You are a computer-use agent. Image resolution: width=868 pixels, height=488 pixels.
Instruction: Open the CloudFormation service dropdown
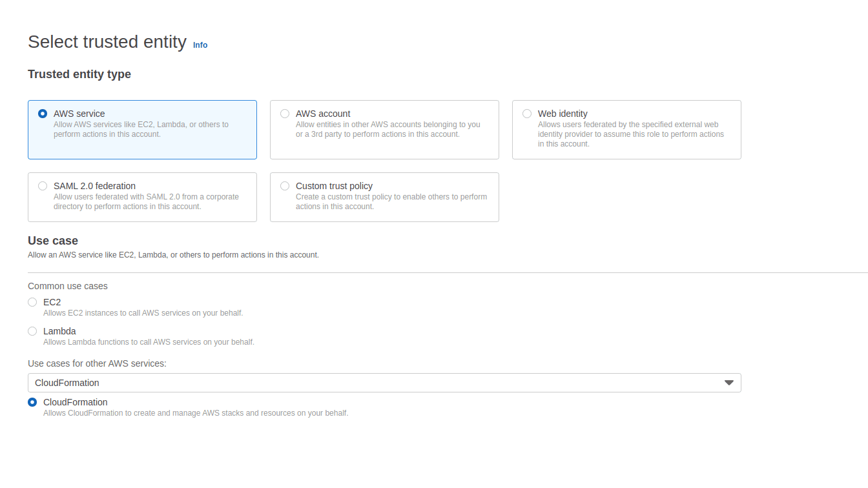point(384,383)
